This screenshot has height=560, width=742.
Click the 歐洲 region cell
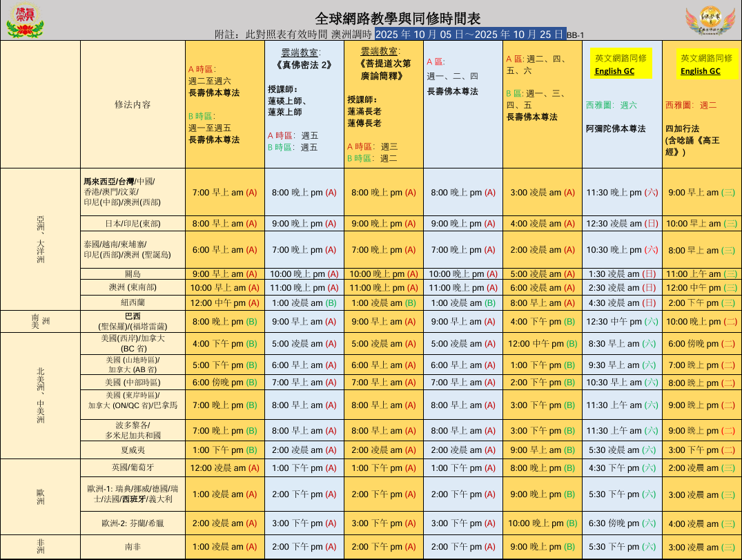coord(40,494)
